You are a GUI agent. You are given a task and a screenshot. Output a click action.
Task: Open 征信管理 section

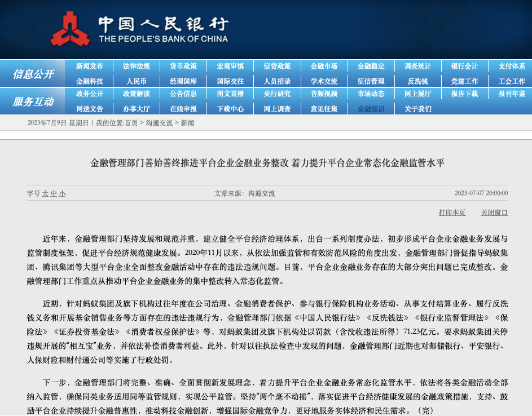tap(371, 81)
